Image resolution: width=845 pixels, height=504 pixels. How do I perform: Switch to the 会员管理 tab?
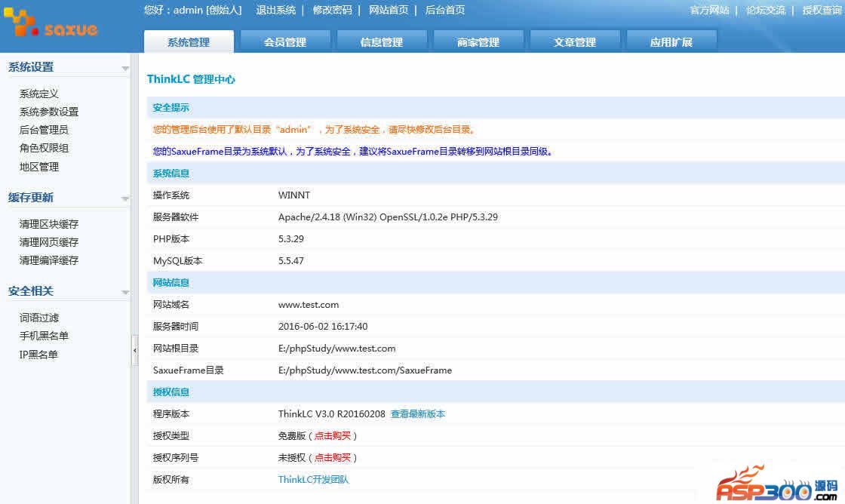tap(285, 42)
